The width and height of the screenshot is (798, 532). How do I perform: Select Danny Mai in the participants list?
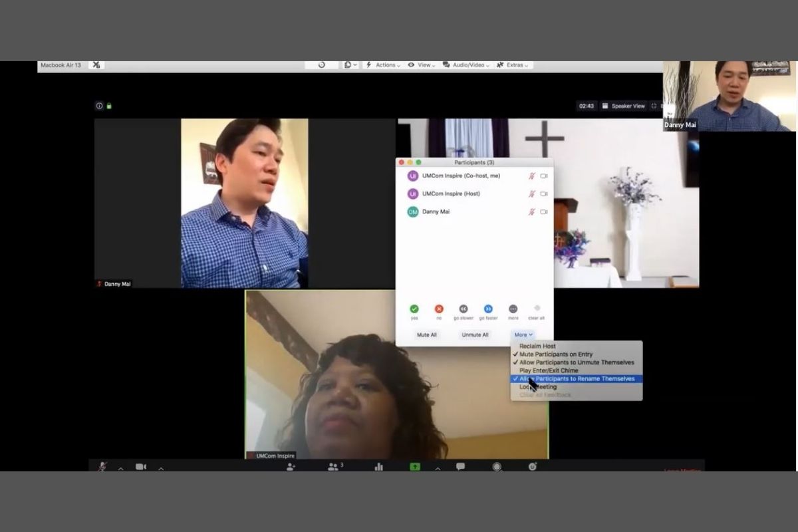tap(436, 212)
